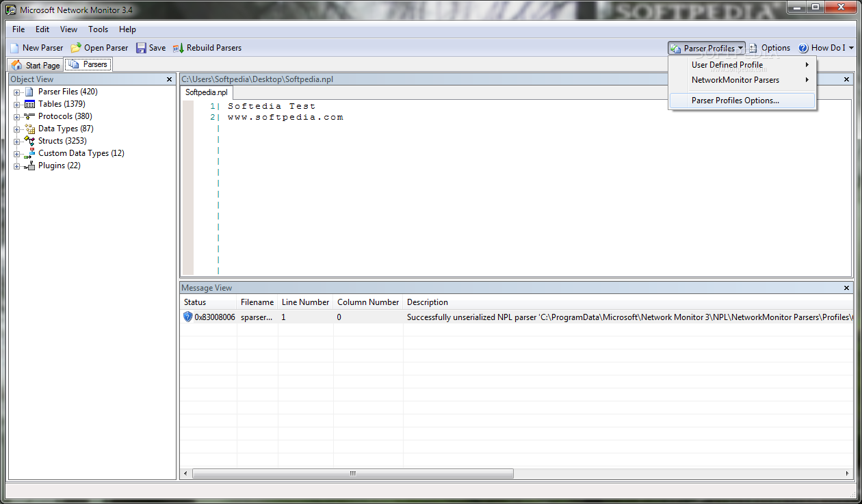This screenshot has height=504, width=862.
Task: Open the Help menu
Action: [127, 29]
